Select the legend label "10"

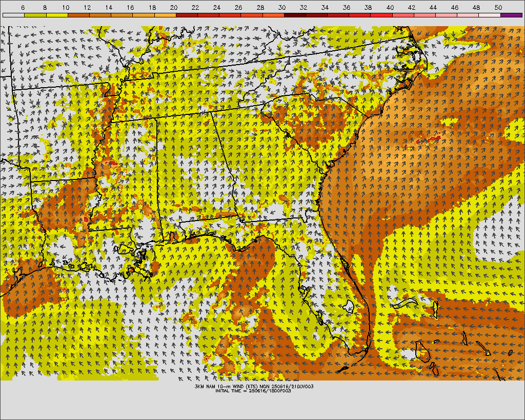pyautogui.click(x=66, y=7)
